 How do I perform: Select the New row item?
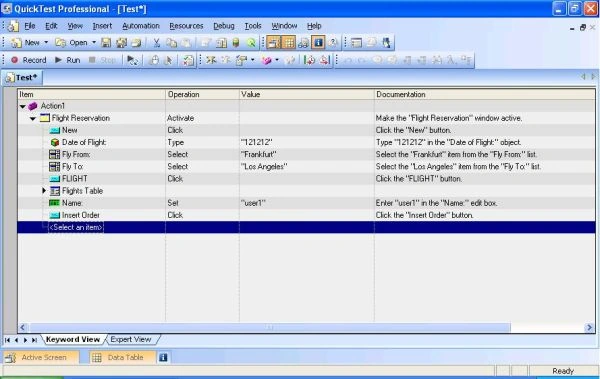(70, 130)
